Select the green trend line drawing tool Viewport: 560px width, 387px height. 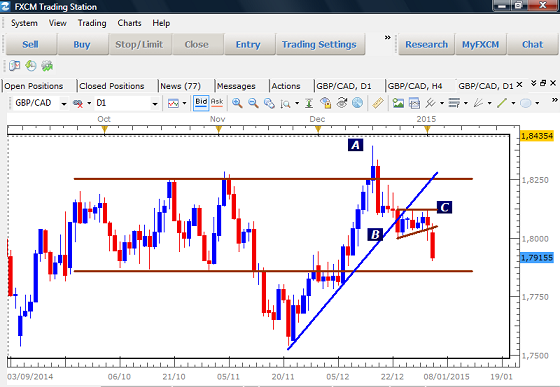pos(502,103)
